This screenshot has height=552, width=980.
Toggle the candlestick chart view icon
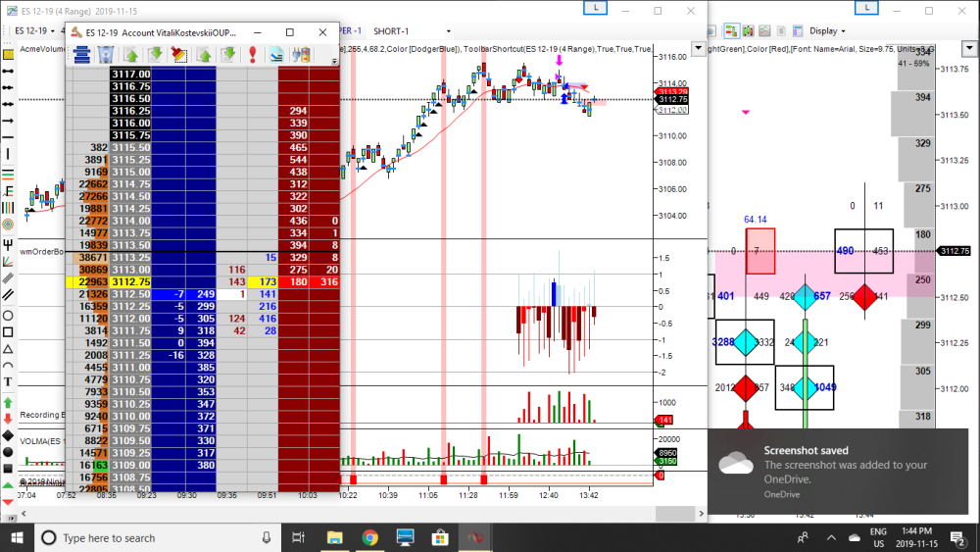pyautogui.click(x=748, y=30)
